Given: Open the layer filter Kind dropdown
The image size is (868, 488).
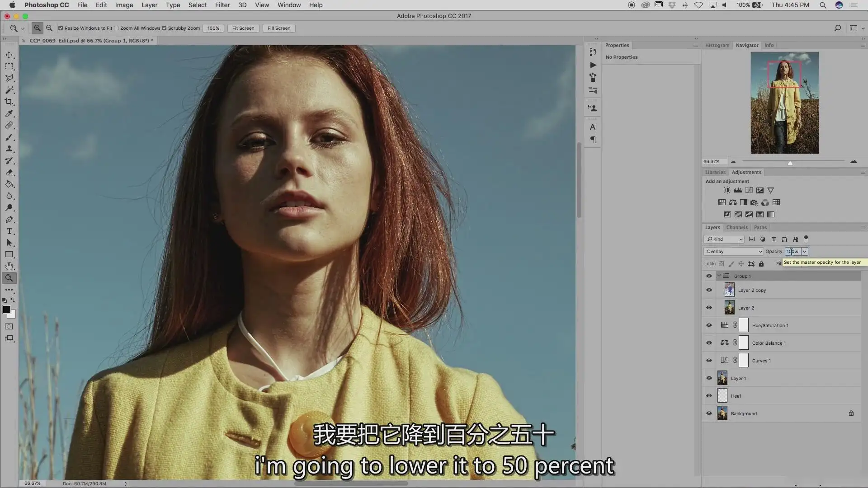Looking at the screenshot, I should [x=724, y=239].
